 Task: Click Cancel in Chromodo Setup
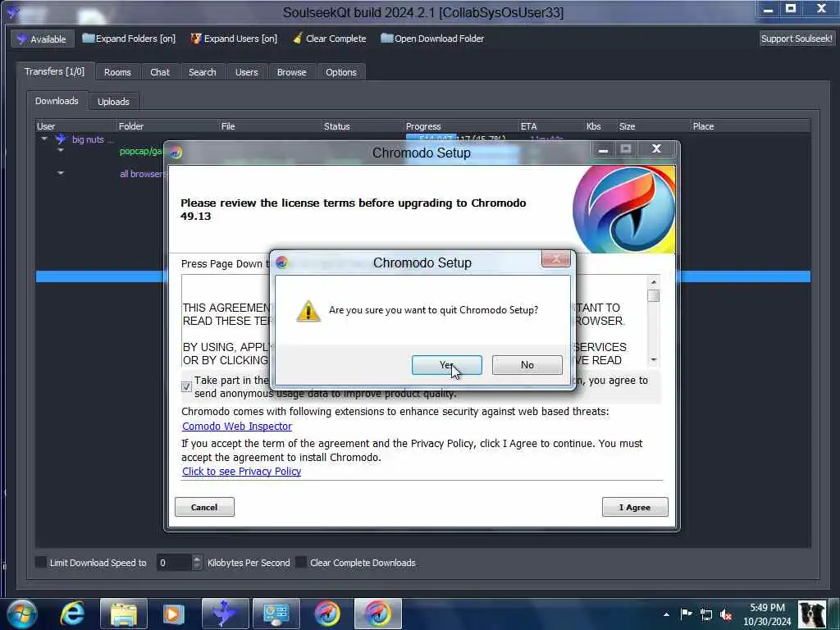click(x=204, y=507)
